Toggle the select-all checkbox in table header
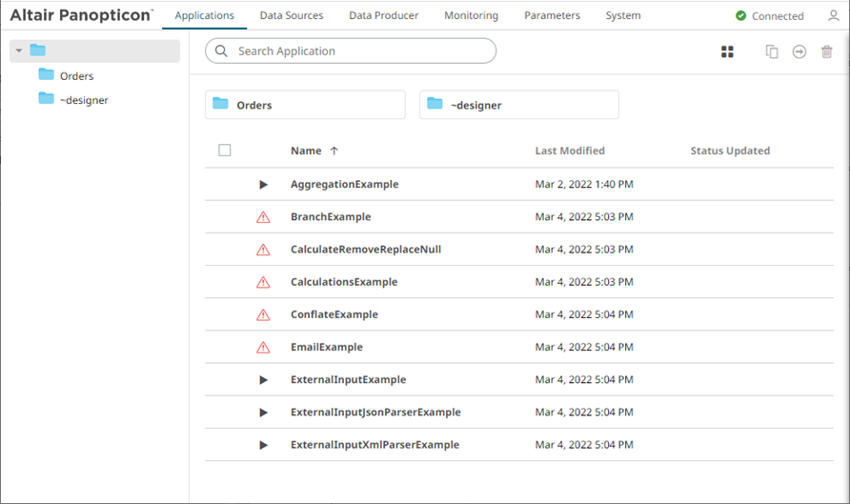Image resolution: width=850 pixels, height=504 pixels. [x=225, y=151]
